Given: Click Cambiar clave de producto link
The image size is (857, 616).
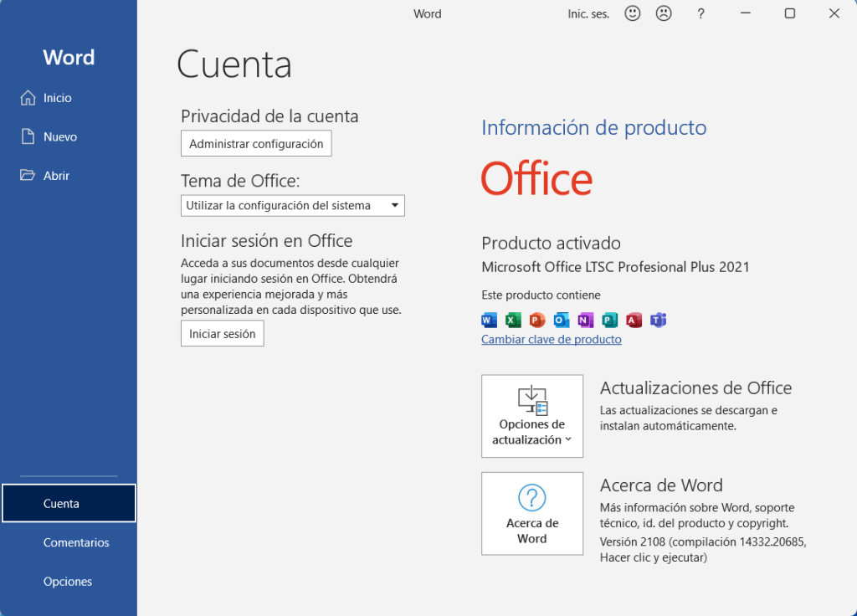Looking at the screenshot, I should 552,340.
